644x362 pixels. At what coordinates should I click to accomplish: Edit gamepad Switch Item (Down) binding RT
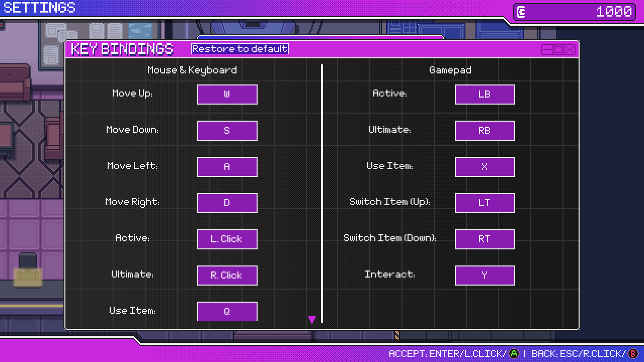click(x=485, y=239)
